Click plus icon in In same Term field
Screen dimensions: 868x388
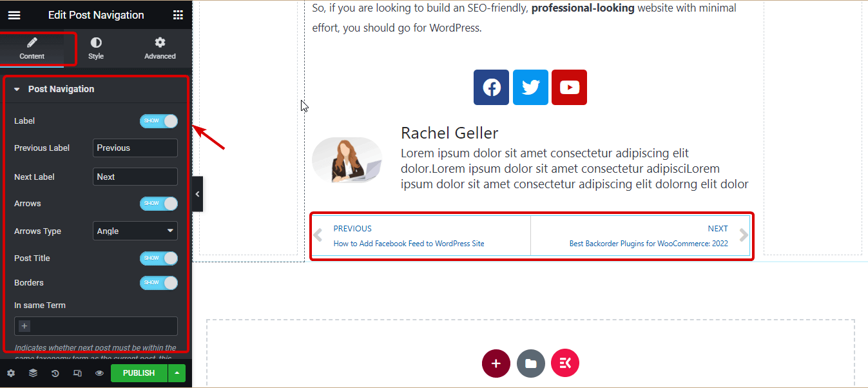(x=24, y=326)
